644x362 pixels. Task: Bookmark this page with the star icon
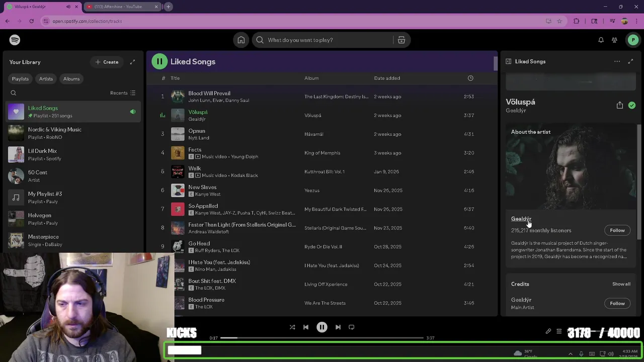click(x=559, y=21)
